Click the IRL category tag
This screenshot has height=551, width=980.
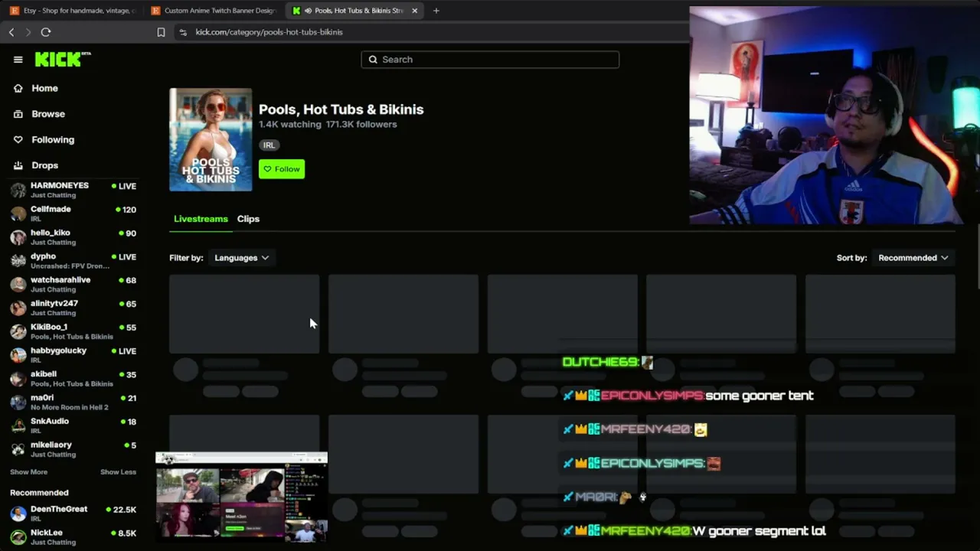coord(269,145)
